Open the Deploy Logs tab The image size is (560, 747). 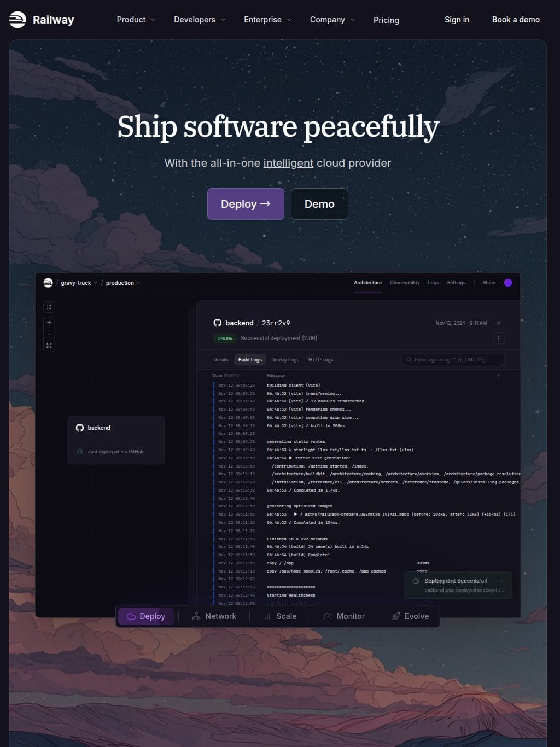[285, 360]
